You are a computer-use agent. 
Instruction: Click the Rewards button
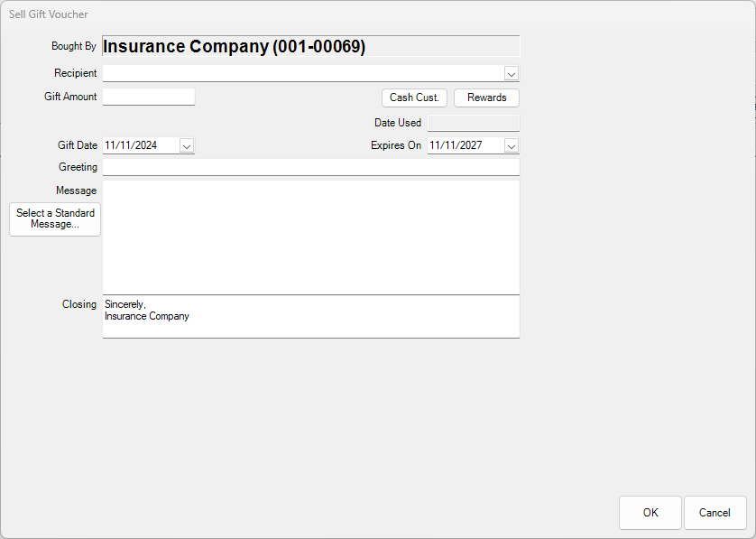[x=486, y=98]
